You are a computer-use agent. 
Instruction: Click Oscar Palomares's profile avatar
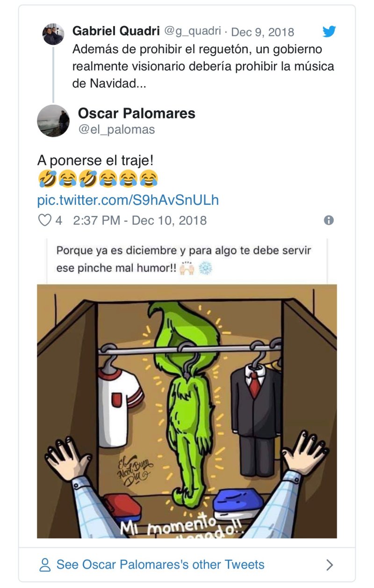point(53,121)
